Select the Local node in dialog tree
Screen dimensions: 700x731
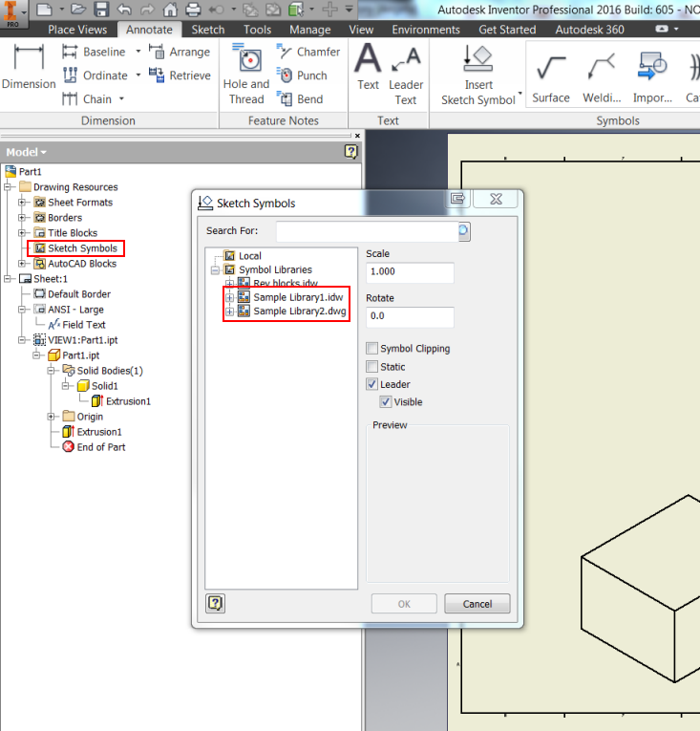250,256
